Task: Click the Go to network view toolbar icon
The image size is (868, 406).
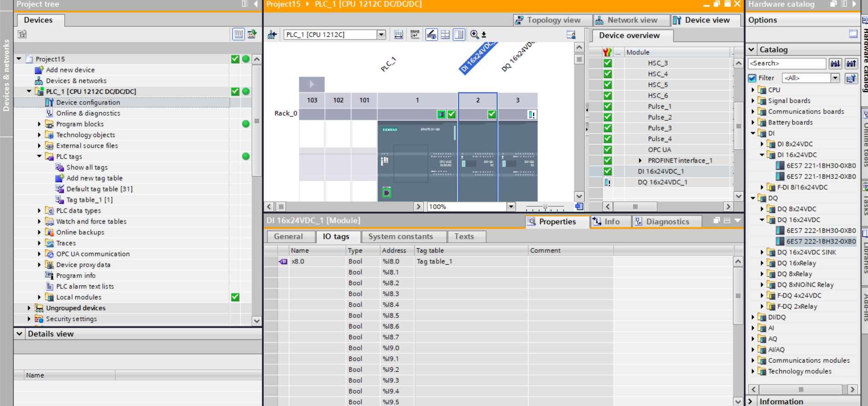Action: pos(272,35)
